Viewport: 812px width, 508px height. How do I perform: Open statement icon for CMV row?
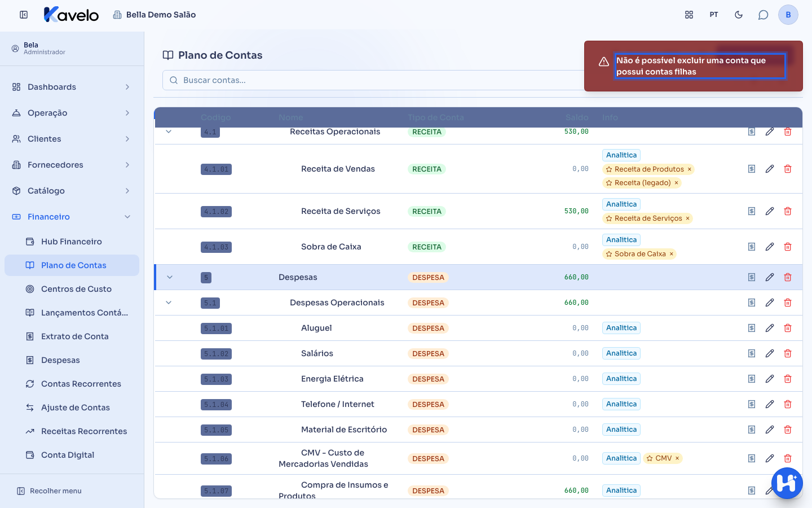pyautogui.click(x=752, y=458)
